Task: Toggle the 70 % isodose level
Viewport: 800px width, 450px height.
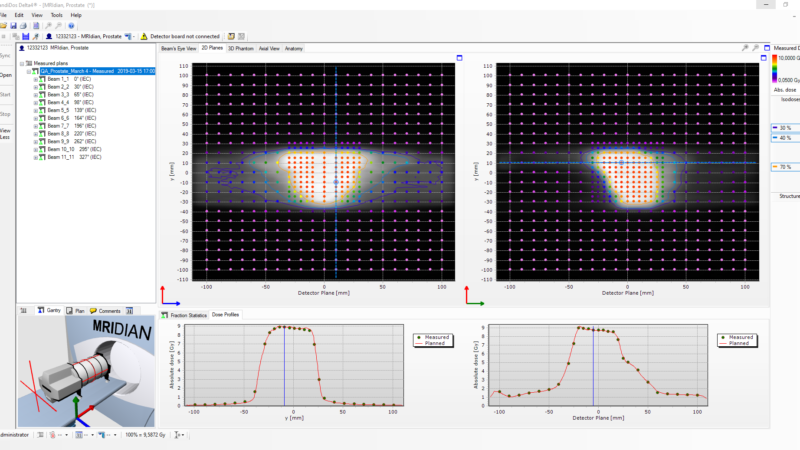Action: 784,166
